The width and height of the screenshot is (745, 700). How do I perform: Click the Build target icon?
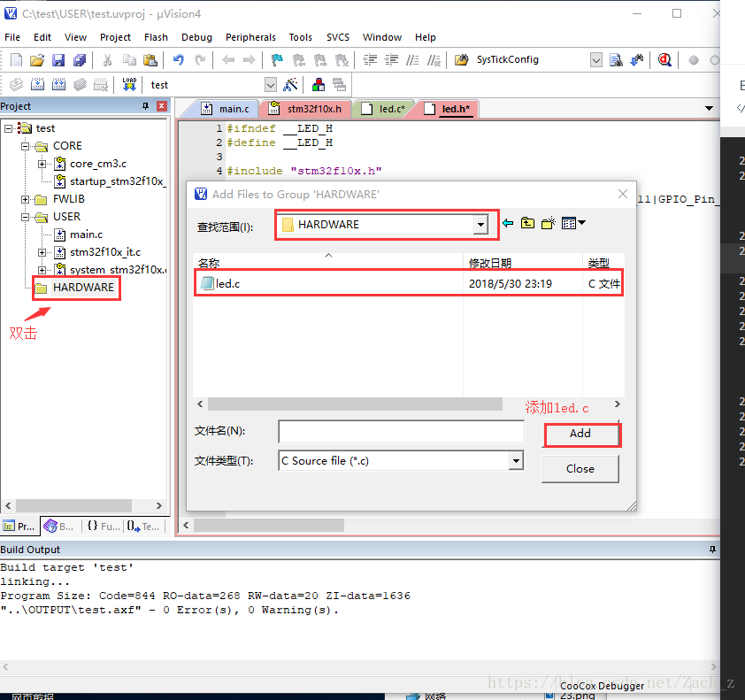[37, 85]
